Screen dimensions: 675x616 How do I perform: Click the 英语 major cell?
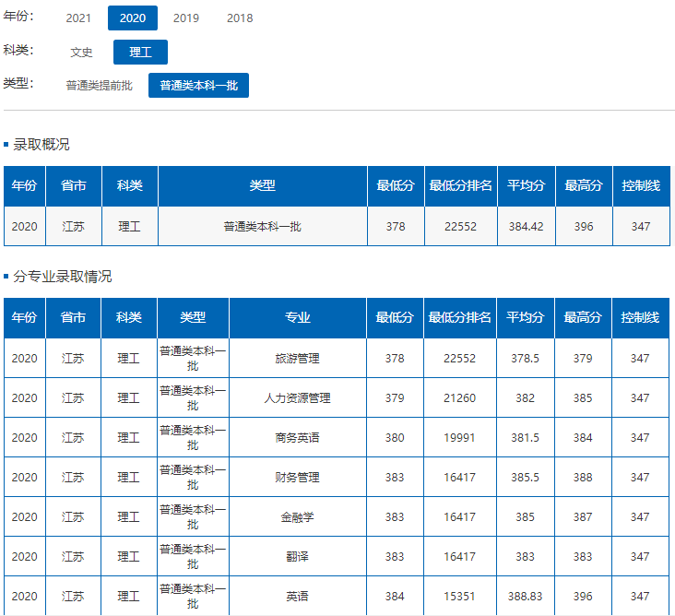tap(297, 597)
